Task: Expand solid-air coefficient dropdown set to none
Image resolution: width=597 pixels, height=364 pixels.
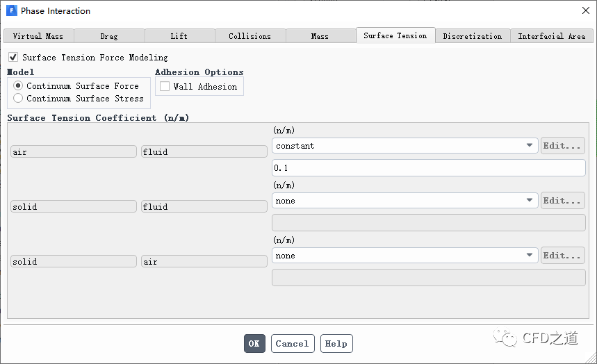Action: point(404,256)
